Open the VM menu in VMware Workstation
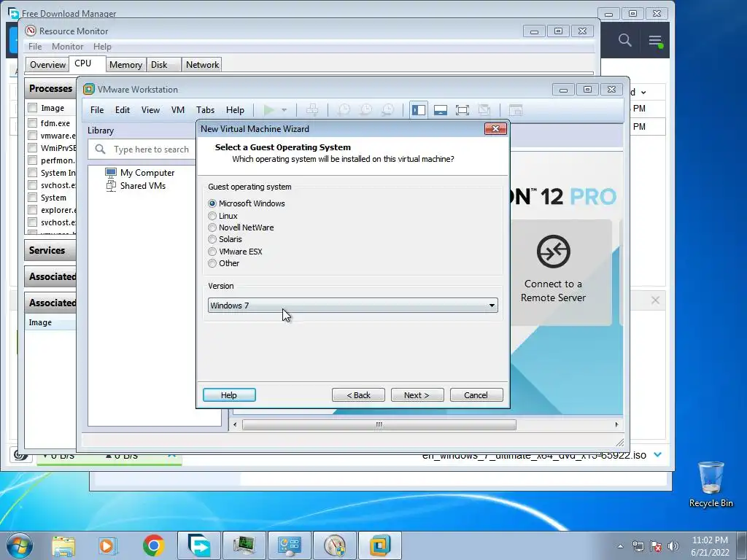This screenshot has height=560, width=747. tap(178, 110)
